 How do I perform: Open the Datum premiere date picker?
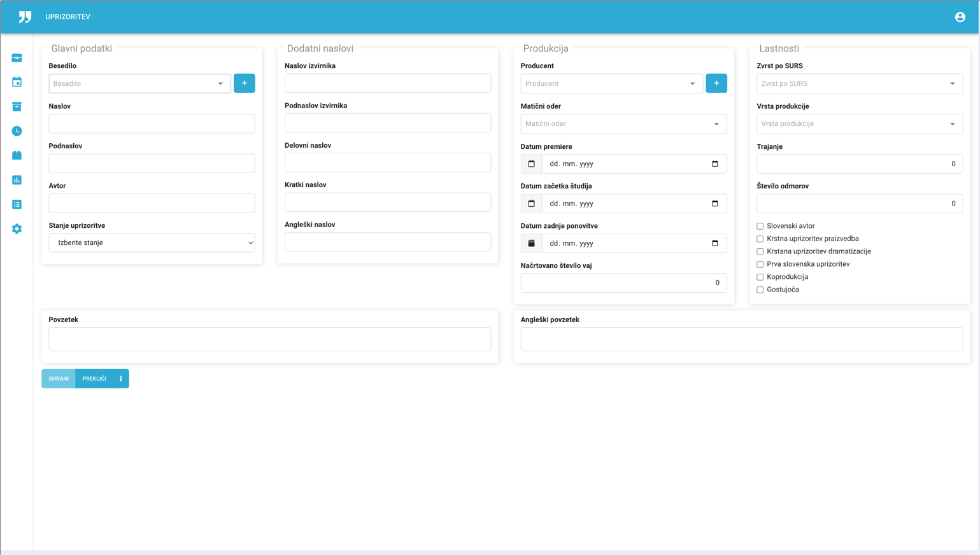coord(714,164)
